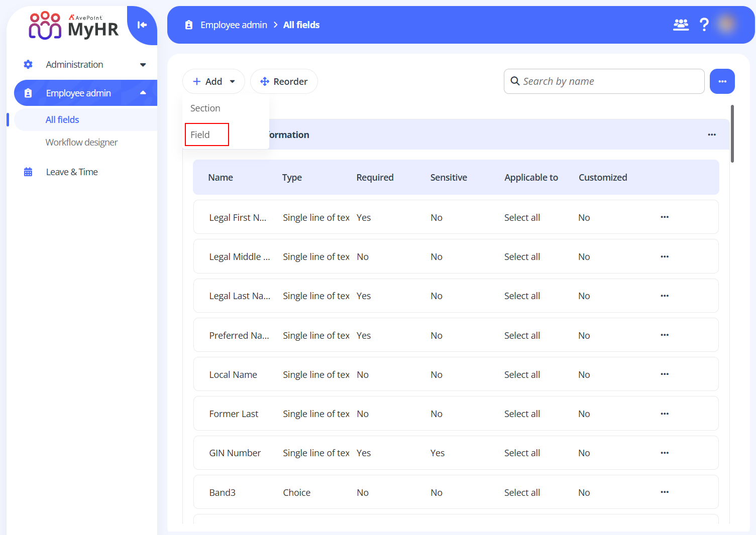The width and height of the screenshot is (756, 535).
Task: Click the Customized column header
Action: click(603, 177)
